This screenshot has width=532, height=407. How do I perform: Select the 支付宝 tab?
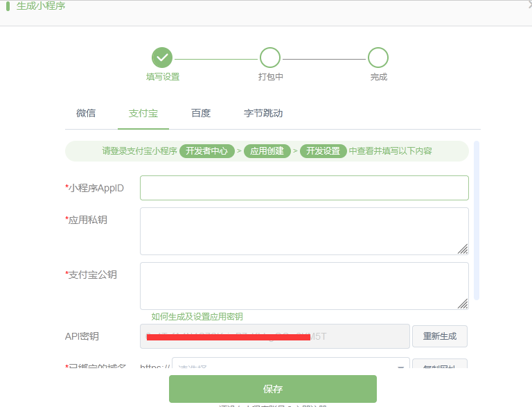pyautogui.click(x=143, y=113)
